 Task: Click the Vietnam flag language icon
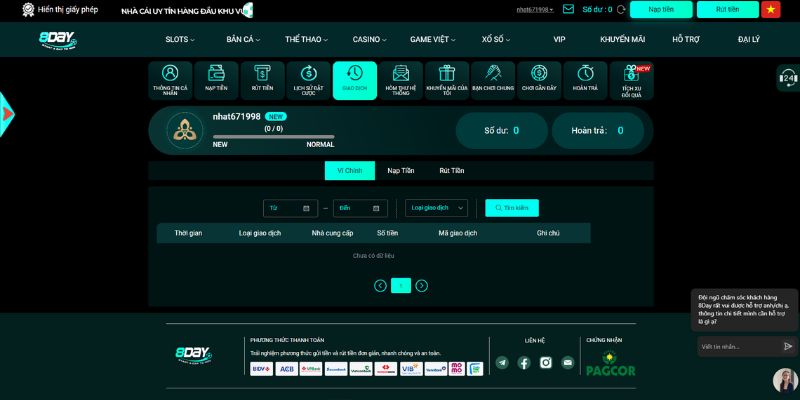click(770, 9)
